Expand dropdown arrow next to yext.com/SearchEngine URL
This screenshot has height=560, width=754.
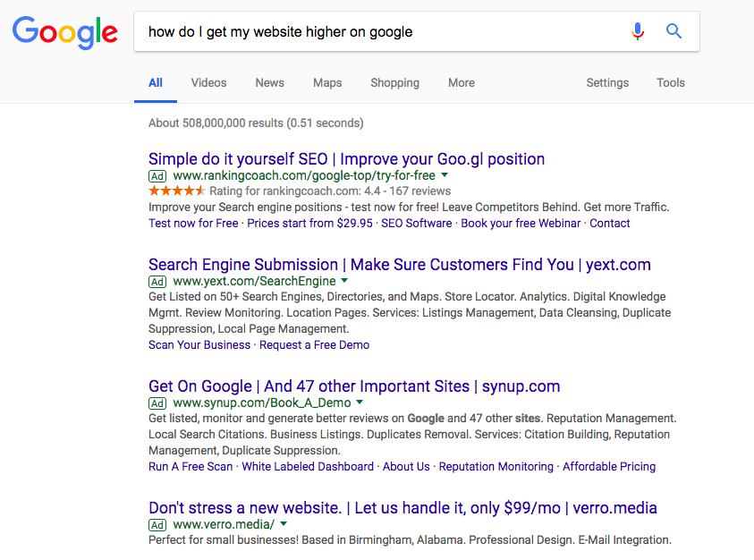click(x=344, y=281)
